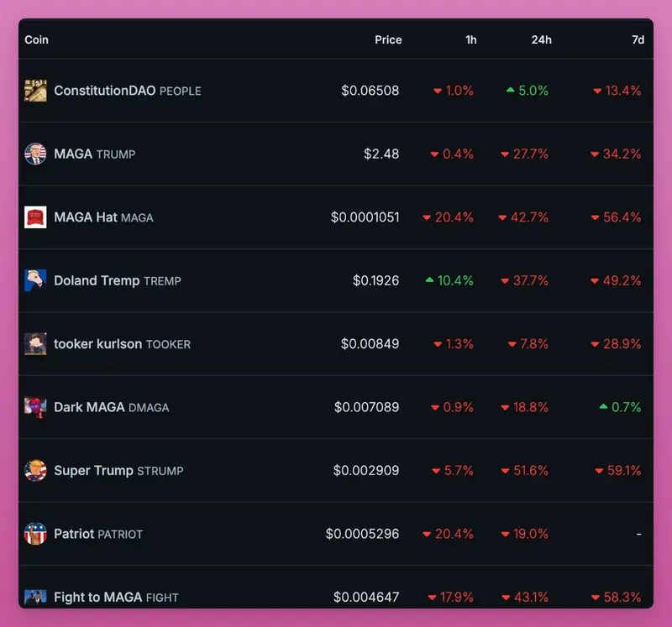
Task: Click Dark MAGA's 0.7% 7d gain
Action: [620, 407]
